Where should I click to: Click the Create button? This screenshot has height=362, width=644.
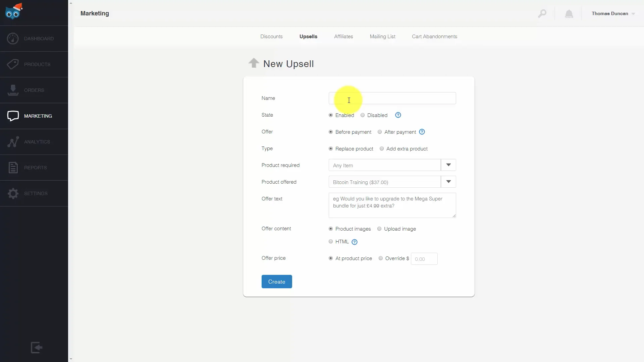[276, 282]
